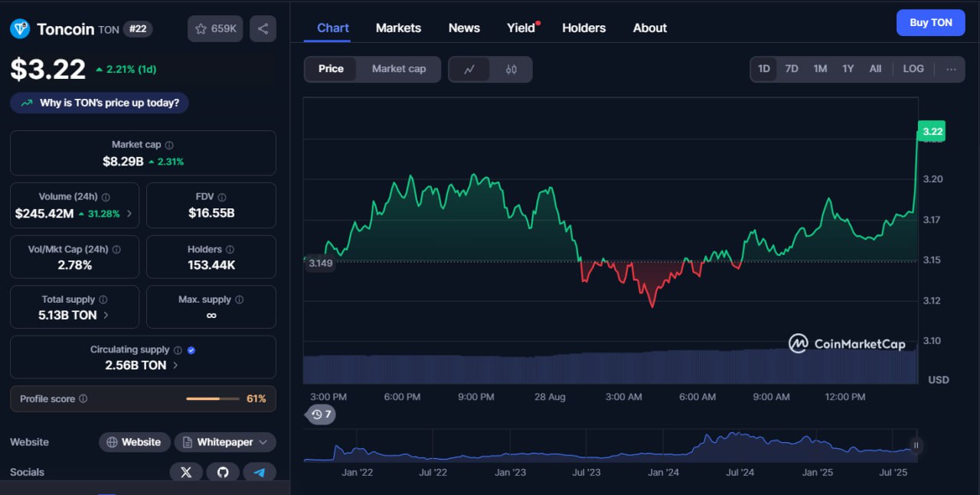Open the Market cap info icon
Screen dimensions: 980x495
pyautogui.click(x=169, y=145)
